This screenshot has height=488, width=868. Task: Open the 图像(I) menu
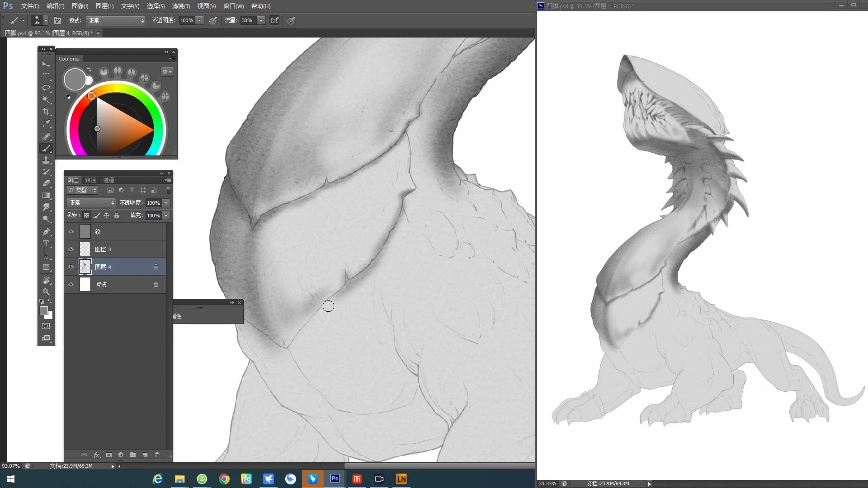point(80,6)
